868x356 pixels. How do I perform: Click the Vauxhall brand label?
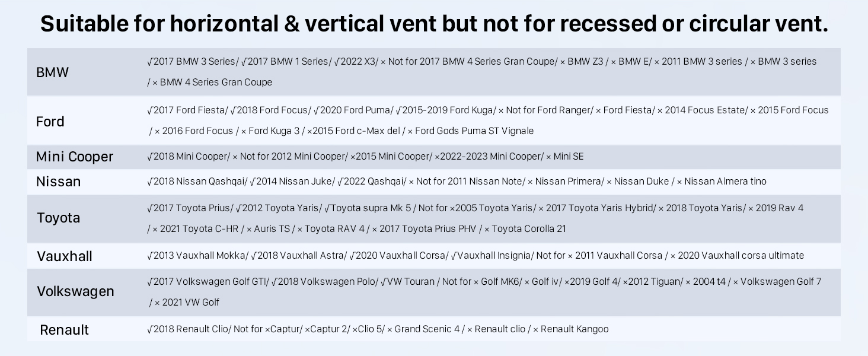pos(64,256)
